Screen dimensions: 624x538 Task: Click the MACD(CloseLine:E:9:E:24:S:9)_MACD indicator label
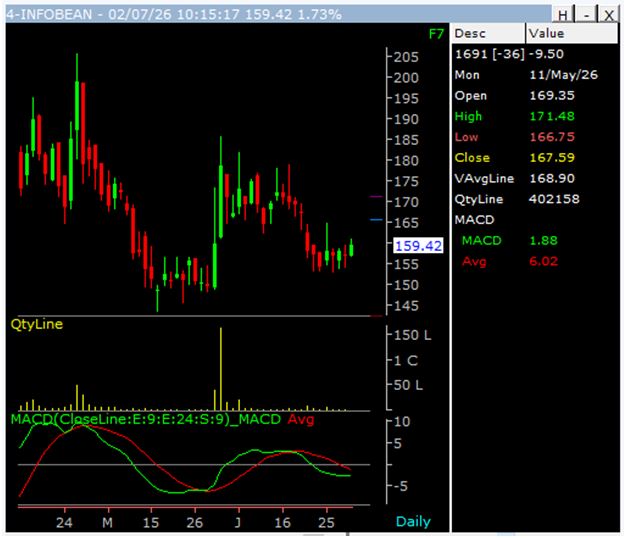pos(146,419)
